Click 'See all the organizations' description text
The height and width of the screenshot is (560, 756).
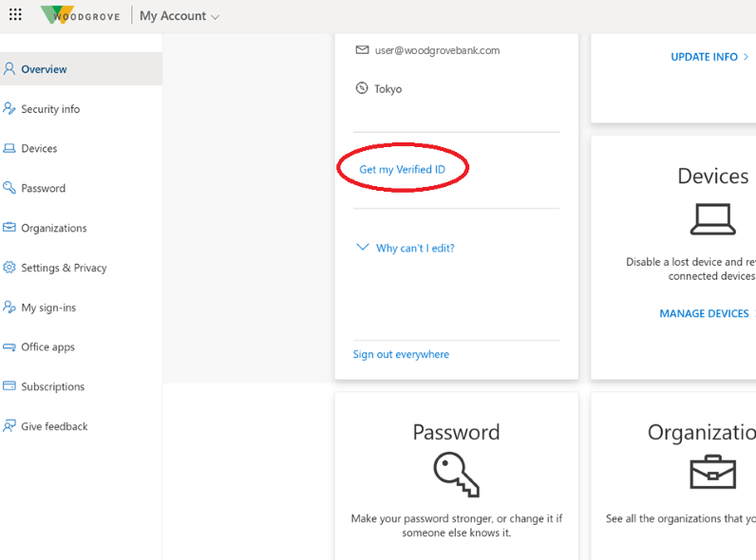pos(681,518)
